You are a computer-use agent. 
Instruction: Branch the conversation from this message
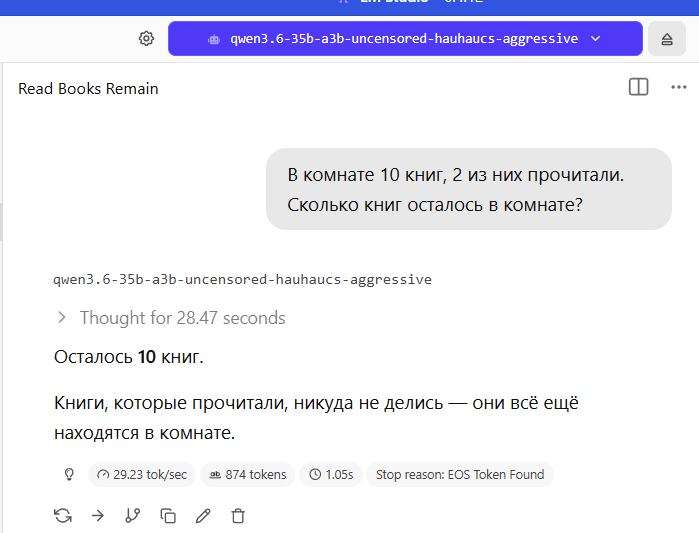tap(132, 516)
